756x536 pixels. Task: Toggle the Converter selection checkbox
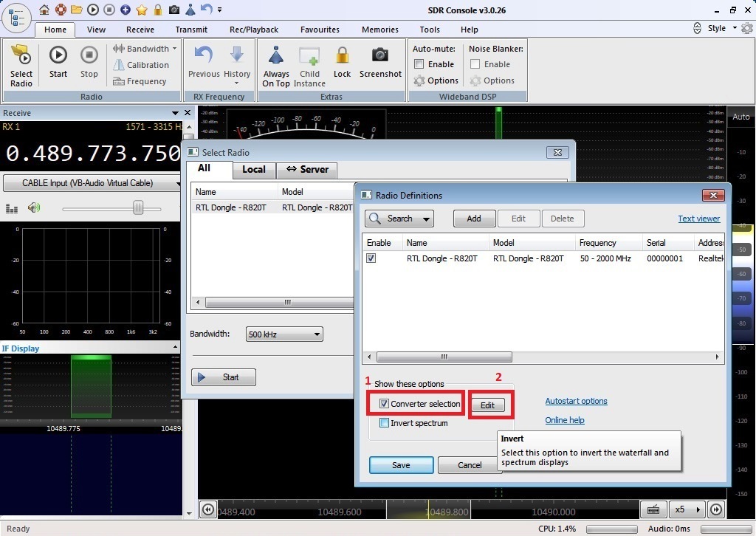(x=384, y=404)
